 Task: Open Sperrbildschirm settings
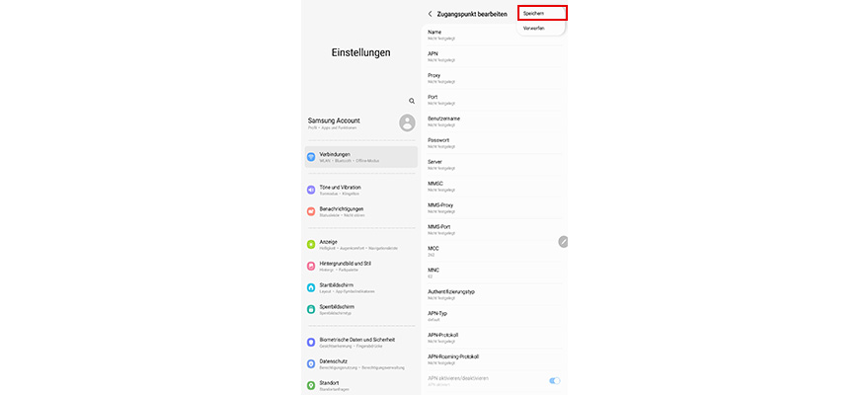(x=361, y=309)
